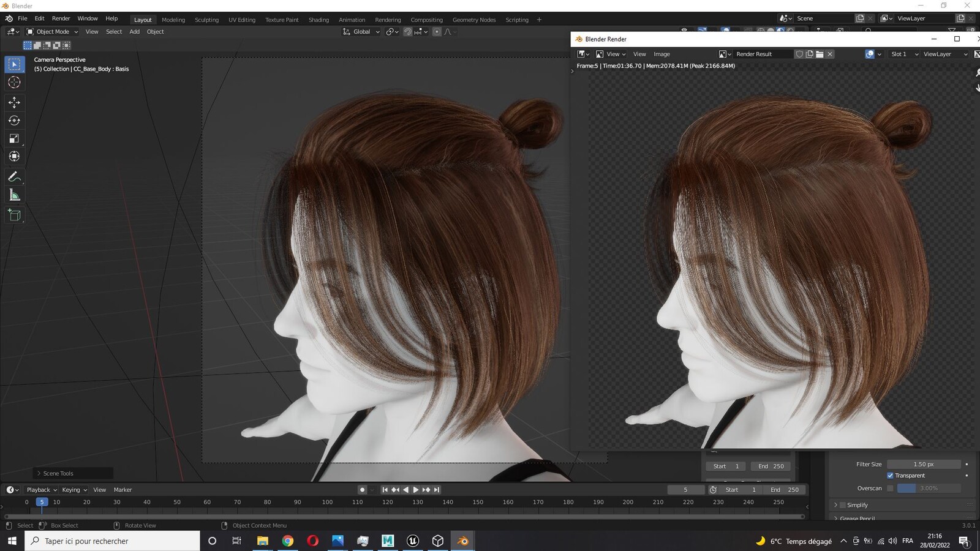Open the Global transform orientation dropdown
The height and width of the screenshot is (551, 980).
(x=361, y=32)
